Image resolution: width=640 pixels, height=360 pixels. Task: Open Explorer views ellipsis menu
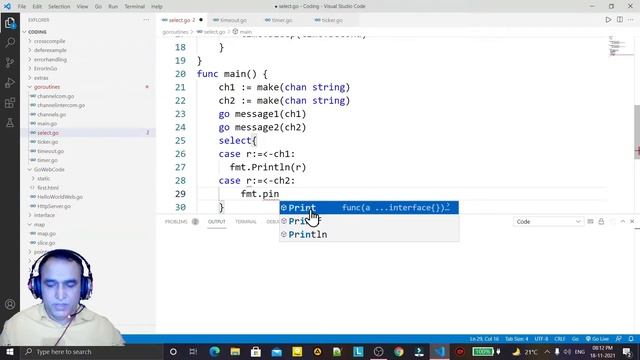pos(146,20)
